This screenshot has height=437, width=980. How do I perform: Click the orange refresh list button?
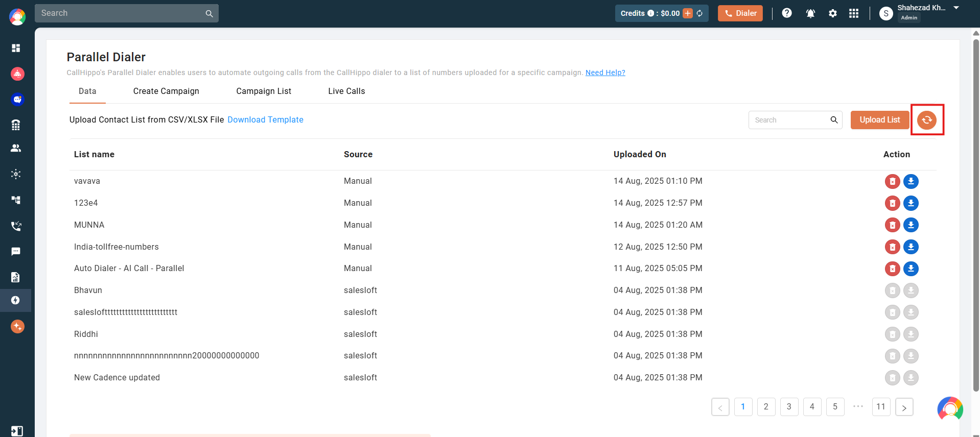tap(927, 120)
